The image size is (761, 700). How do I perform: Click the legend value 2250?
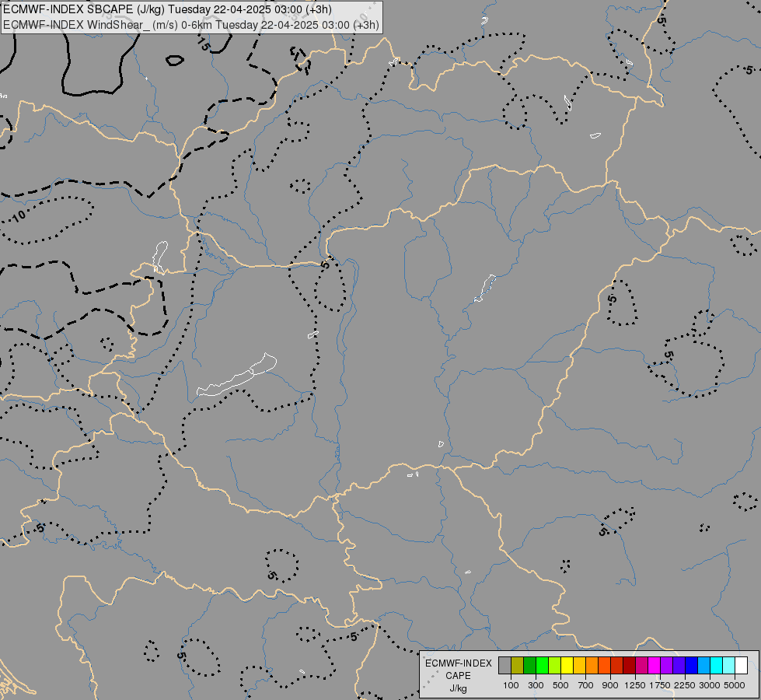[685, 685]
